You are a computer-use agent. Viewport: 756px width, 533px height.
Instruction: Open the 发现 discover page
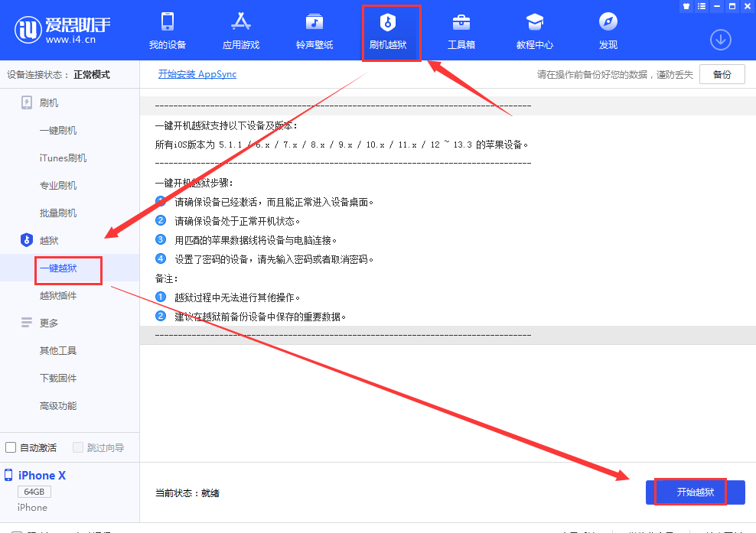(x=608, y=31)
